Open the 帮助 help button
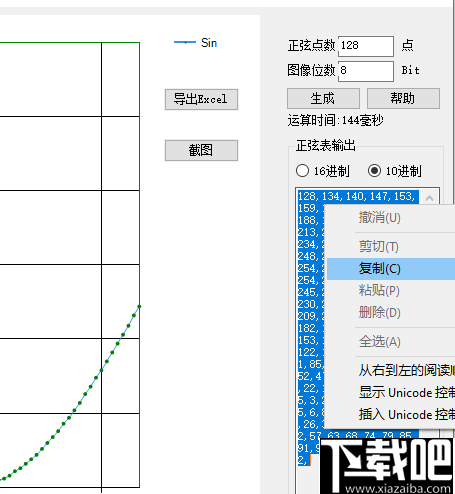 (x=403, y=98)
